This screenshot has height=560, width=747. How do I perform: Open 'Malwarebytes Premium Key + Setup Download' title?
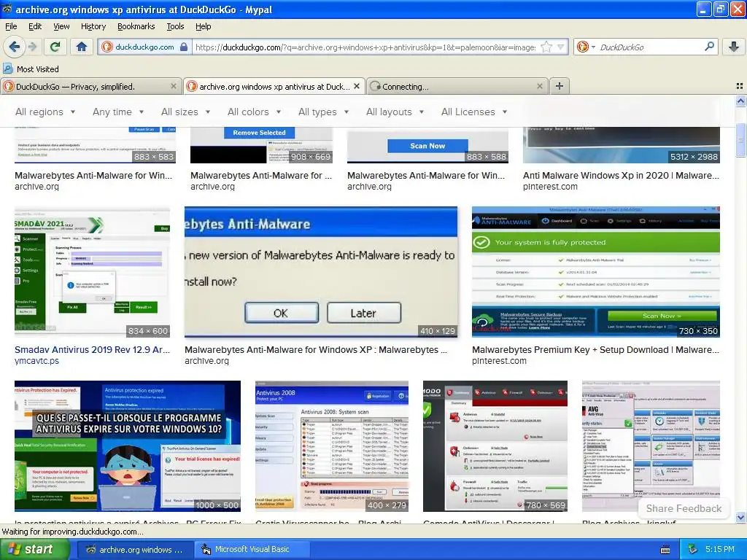click(x=595, y=349)
